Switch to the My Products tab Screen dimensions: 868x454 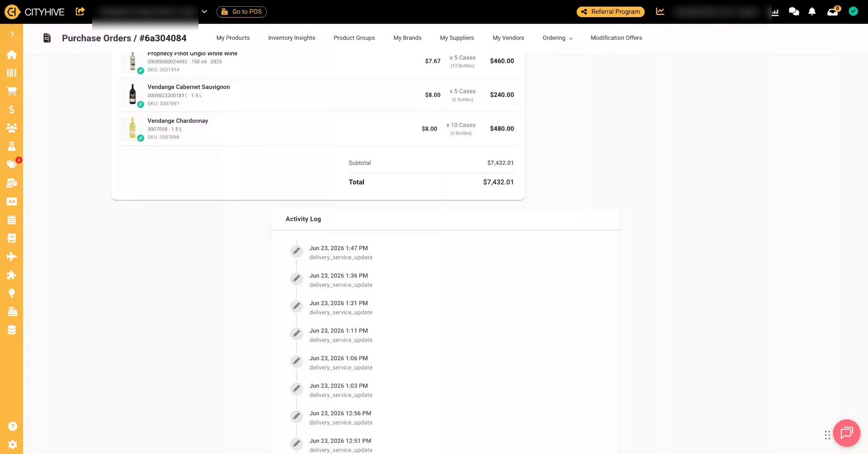click(233, 38)
